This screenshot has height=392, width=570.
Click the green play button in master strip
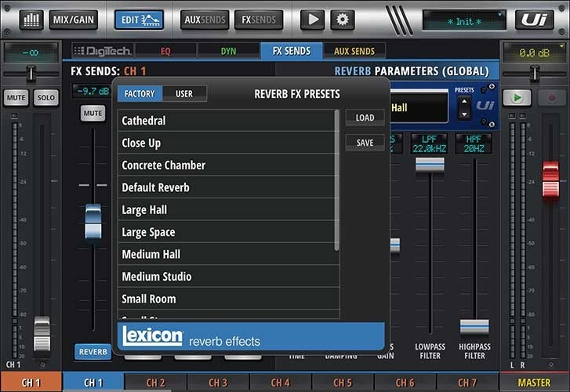point(517,97)
